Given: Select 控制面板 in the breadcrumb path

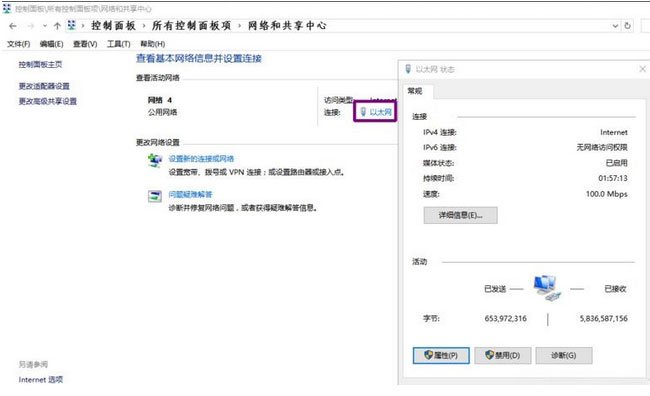Looking at the screenshot, I should [114, 26].
